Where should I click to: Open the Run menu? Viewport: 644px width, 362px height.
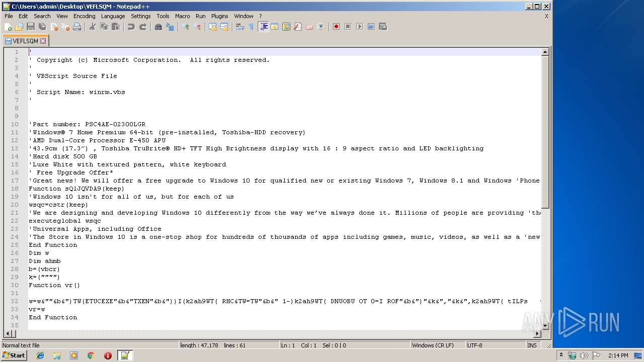pos(201,16)
